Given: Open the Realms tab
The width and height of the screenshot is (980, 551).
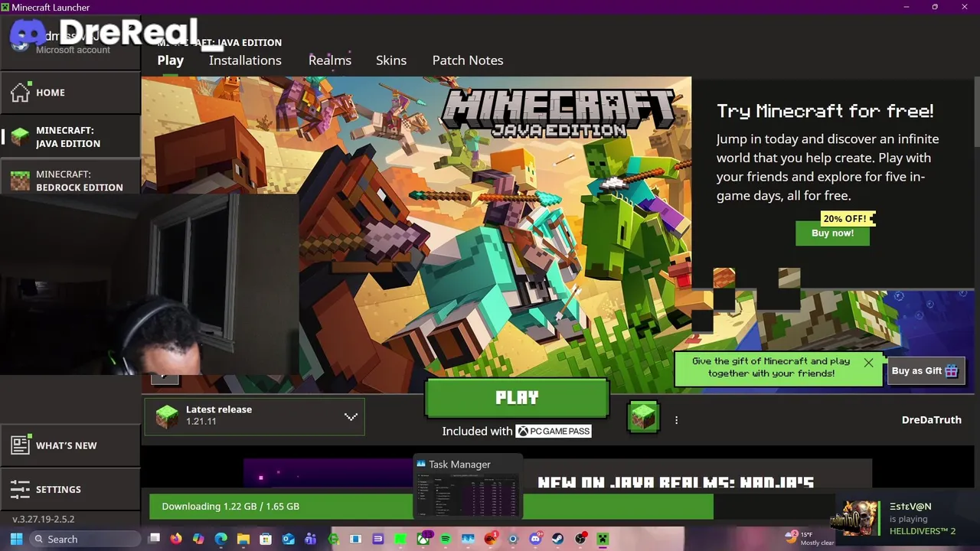Looking at the screenshot, I should 330,60.
